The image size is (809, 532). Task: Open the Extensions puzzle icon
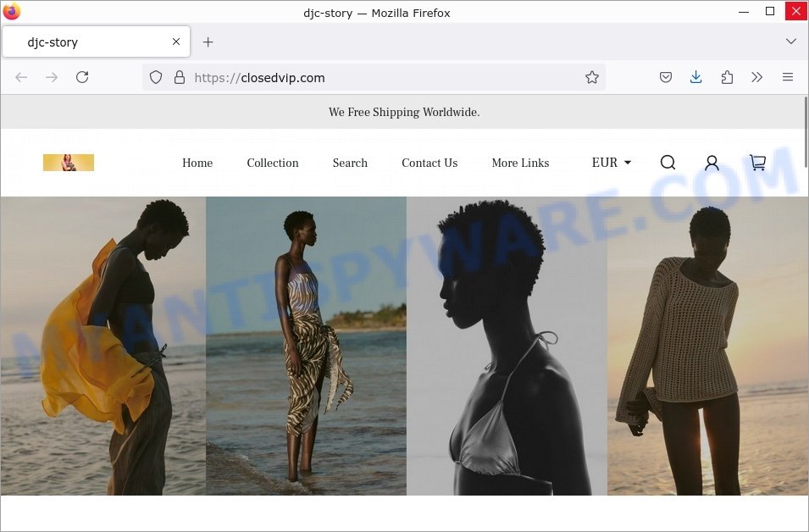pyautogui.click(x=727, y=77)
